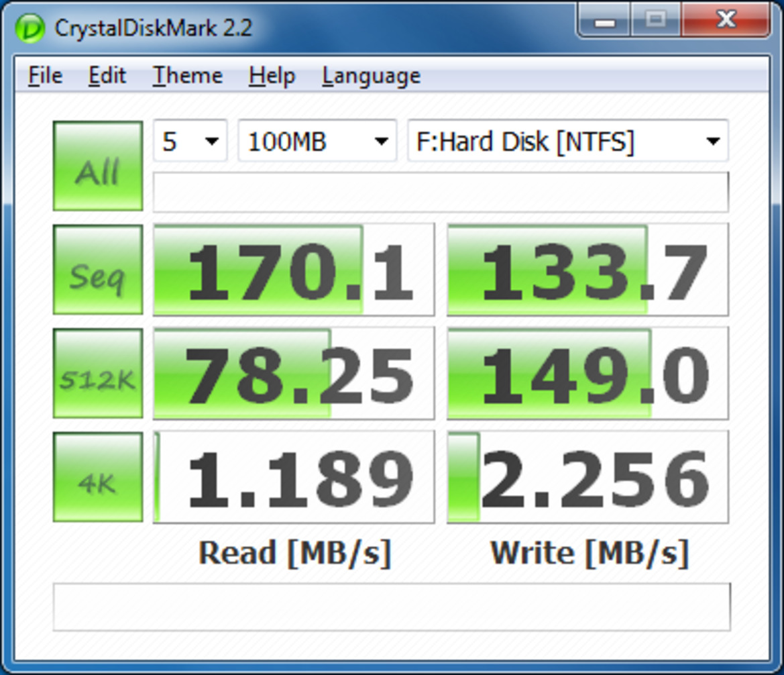Open the Language menu
The height and width of the screenshot is (675, 784).
(371, 76)
